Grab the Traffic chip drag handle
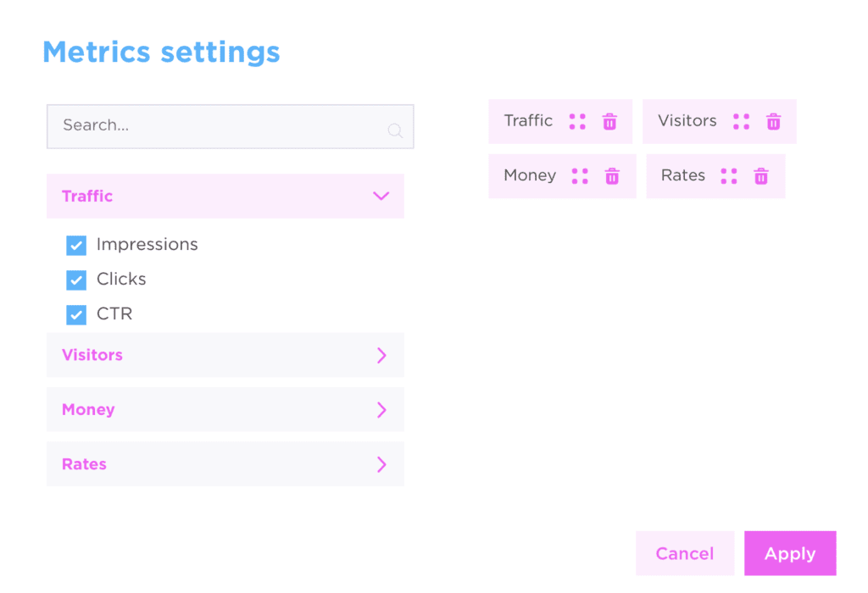 [x=577, y=122]
